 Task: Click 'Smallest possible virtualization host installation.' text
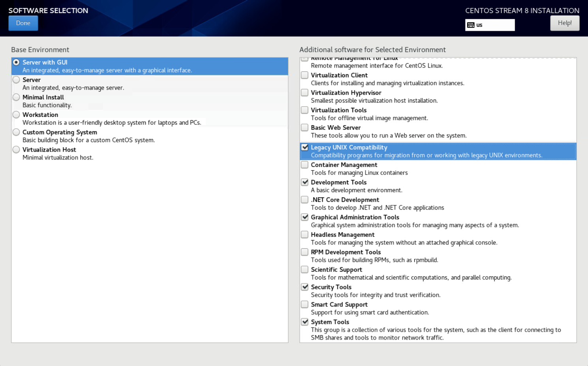pyautogui.click(x=374, y=101)
